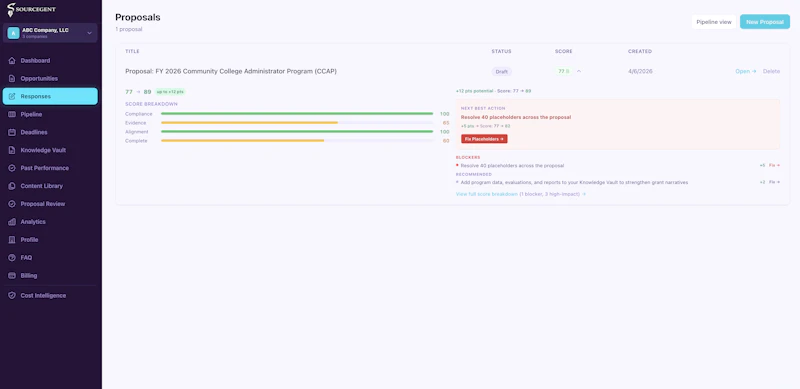Click the Alignment progress bar
Viewport: 800px width, 389px height.
click(x=297, y=132)
